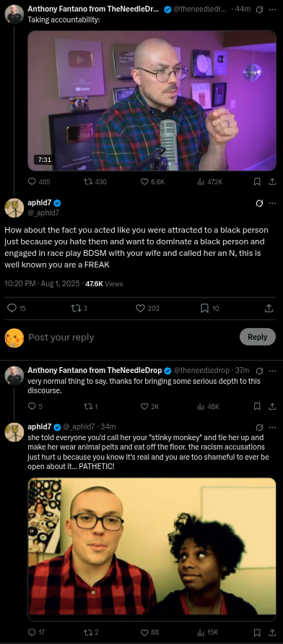Play the 7:31 video thumbnail
The height and width of the screenshot is (644, 283).
click(x=152, y=100)
